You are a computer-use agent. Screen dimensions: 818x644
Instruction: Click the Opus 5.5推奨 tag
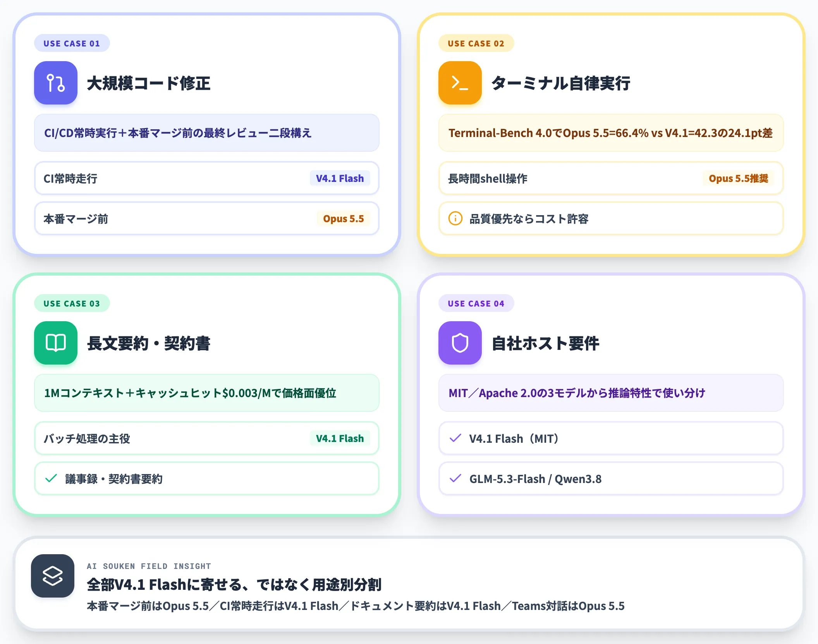click(x=739, y=178)
